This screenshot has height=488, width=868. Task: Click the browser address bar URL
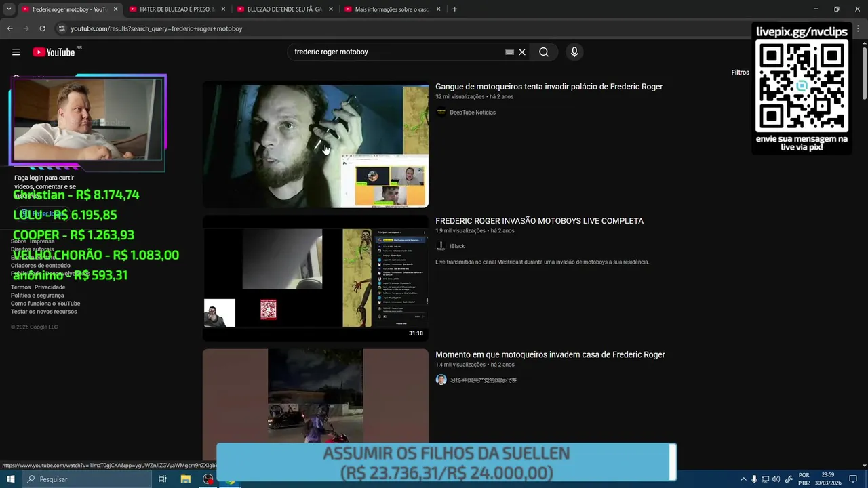(x=157, y=28)
